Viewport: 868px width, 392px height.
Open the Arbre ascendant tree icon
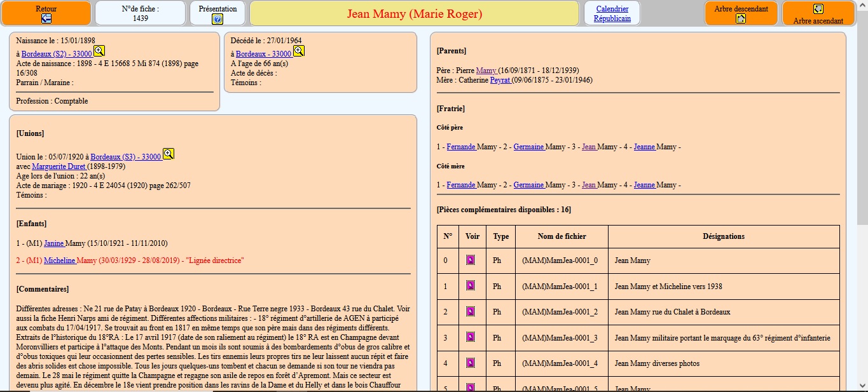pos(818,9)
